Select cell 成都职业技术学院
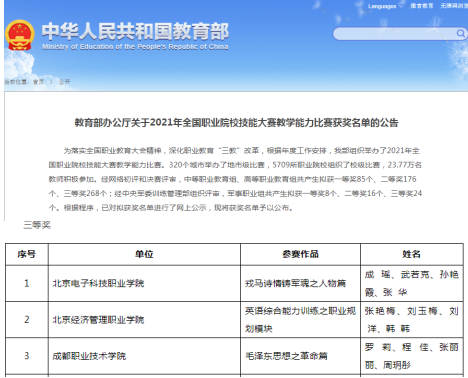Image resolution: width=468 pixels, height=378 pixels. pos(144,356)
